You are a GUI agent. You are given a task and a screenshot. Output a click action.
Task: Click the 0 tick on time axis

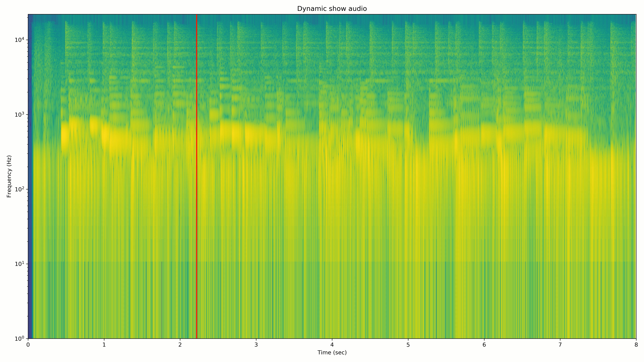pyautogui.click(x=28, y=345)
